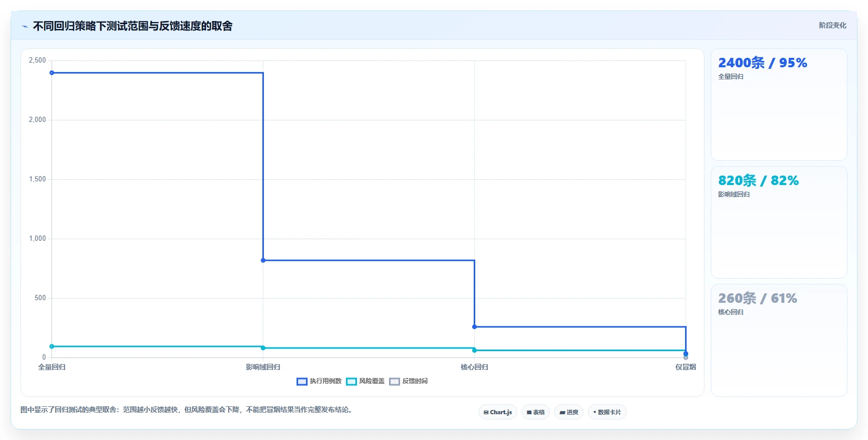Viewport: 868px width, 440px height.
Task: Click the 执行用例数 legend label
Action: 325,381
